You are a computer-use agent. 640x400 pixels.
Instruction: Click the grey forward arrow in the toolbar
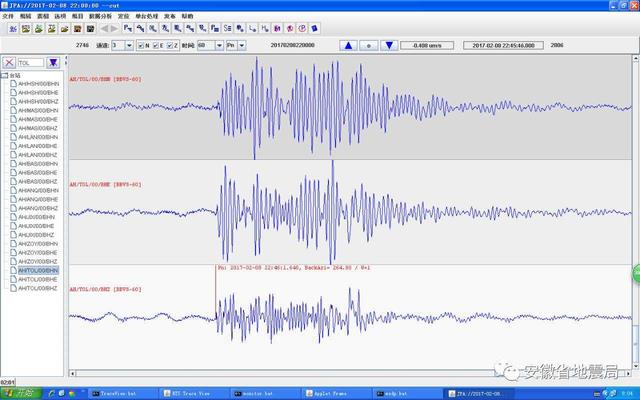click(x=114, y=29)
